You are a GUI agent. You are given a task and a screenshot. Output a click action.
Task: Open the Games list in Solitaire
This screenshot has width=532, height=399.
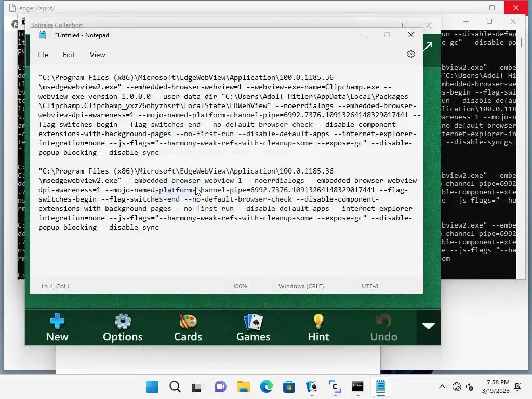click(x=253, y=327)
